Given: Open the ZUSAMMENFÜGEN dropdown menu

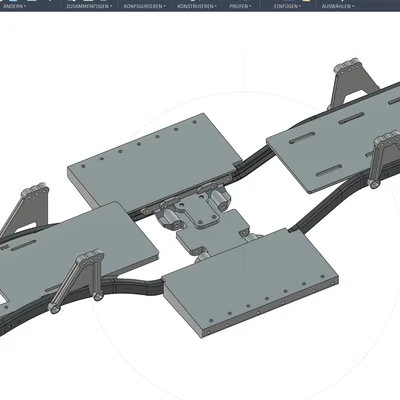Looking at the screenshot, I should tap(89, 6).
